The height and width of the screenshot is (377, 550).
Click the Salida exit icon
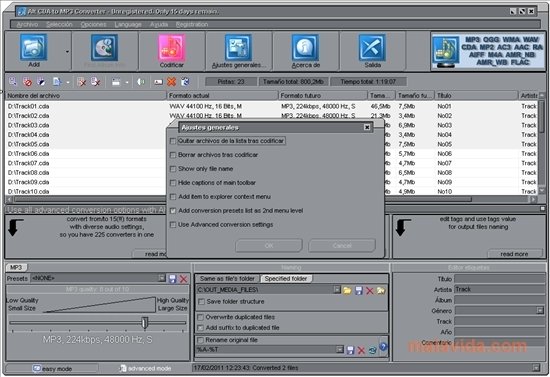point(372,47)
